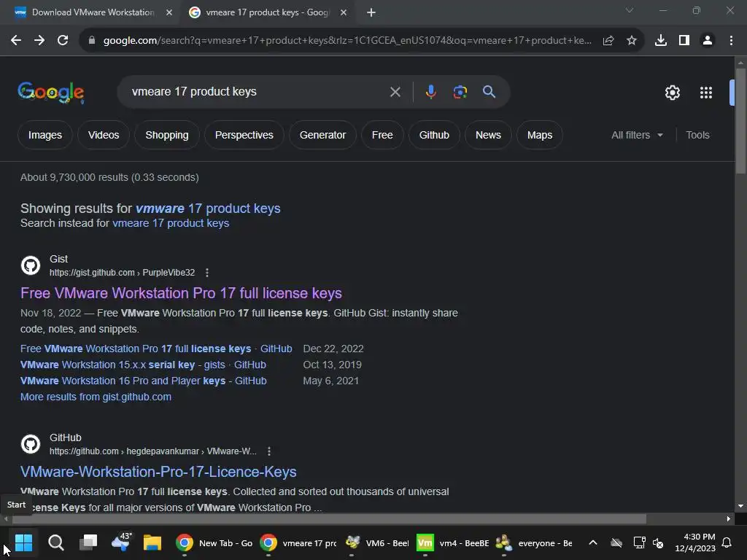This screenshot has height=560, width=747.
Task: Open a new tab with the plus icon
Action: pos(371,13)
